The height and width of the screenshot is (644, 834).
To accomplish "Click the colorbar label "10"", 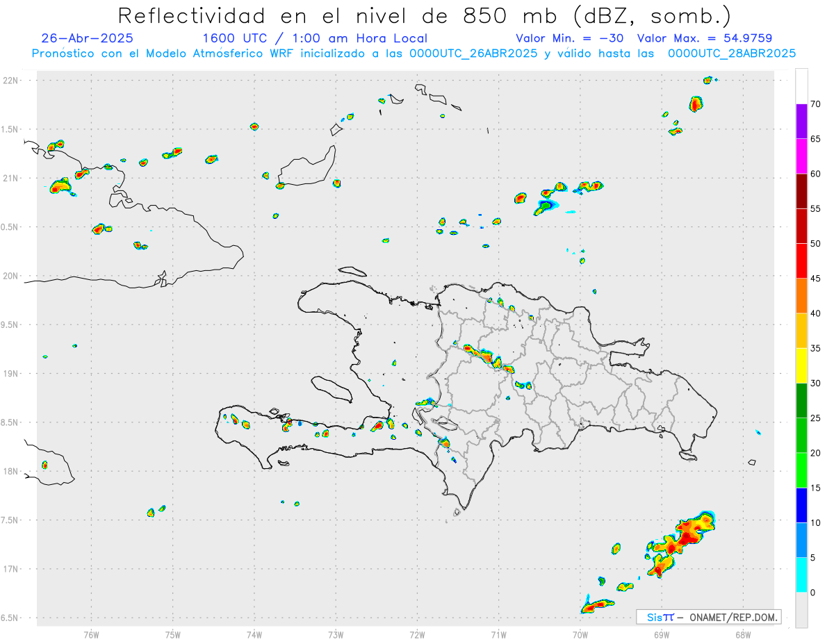I will pyautogui.click(x=815, y=522).
